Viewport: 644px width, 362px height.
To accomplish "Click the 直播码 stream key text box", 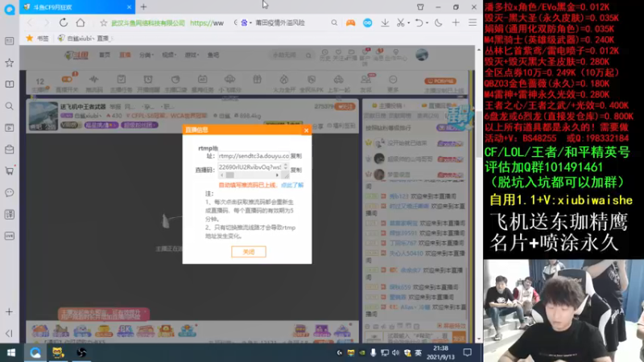I will pyautogui.click(x=250, y=167).
